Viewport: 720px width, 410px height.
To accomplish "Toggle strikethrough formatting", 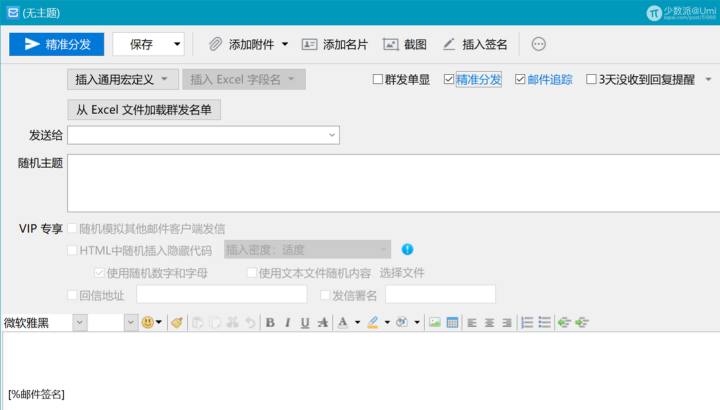I will coord(323,323).
